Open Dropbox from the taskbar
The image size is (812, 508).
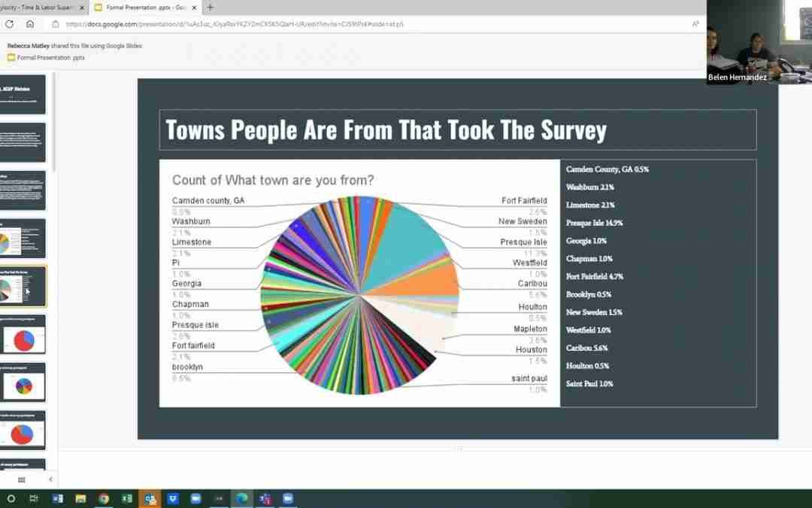click(172, 498)
